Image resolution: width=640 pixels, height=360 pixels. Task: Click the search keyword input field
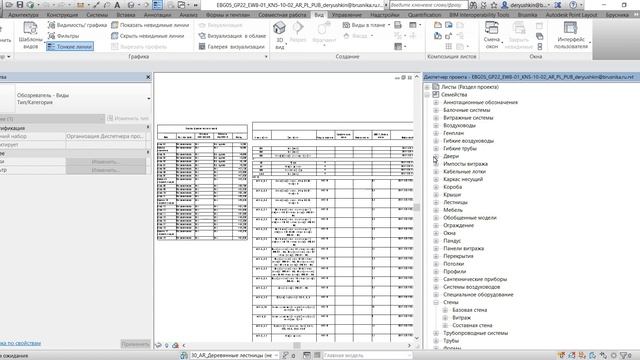coord(428,5)
